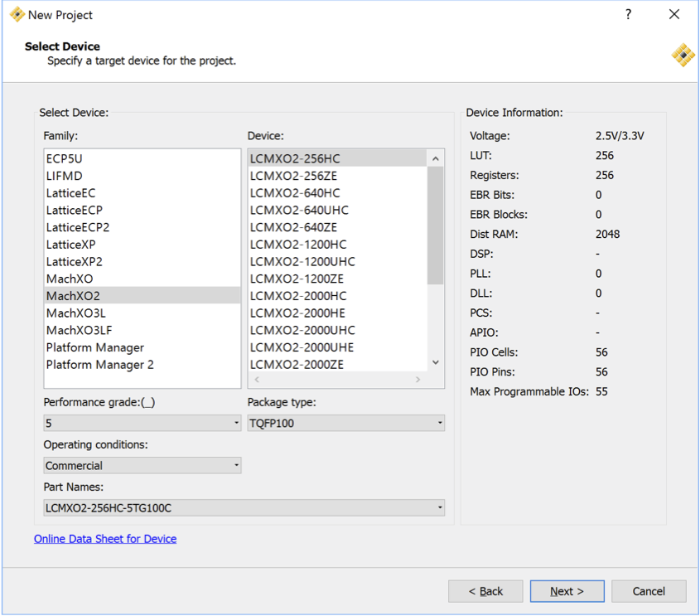This screenshot has height=616, width=700.
Task: Click the device list vertical scrollbar thumb
Action: pos(435,226)
